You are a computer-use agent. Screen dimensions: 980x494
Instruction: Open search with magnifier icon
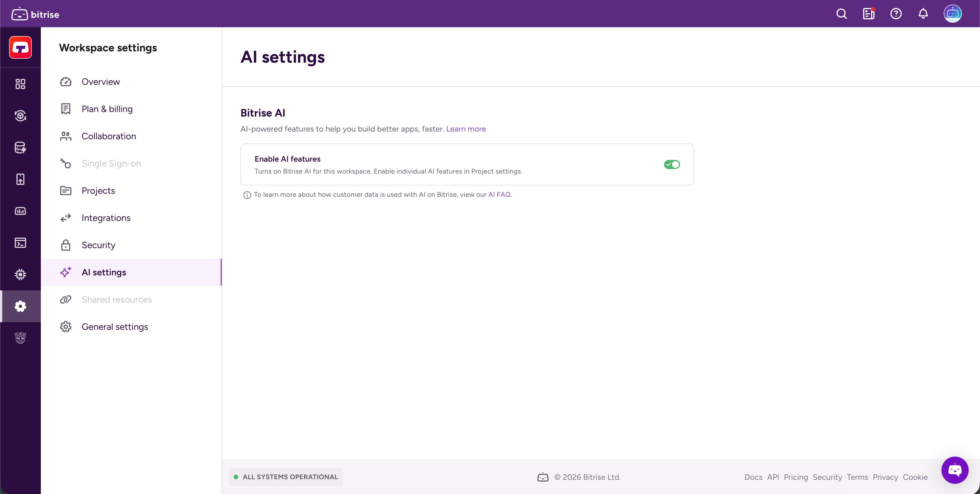click(842, 14)
